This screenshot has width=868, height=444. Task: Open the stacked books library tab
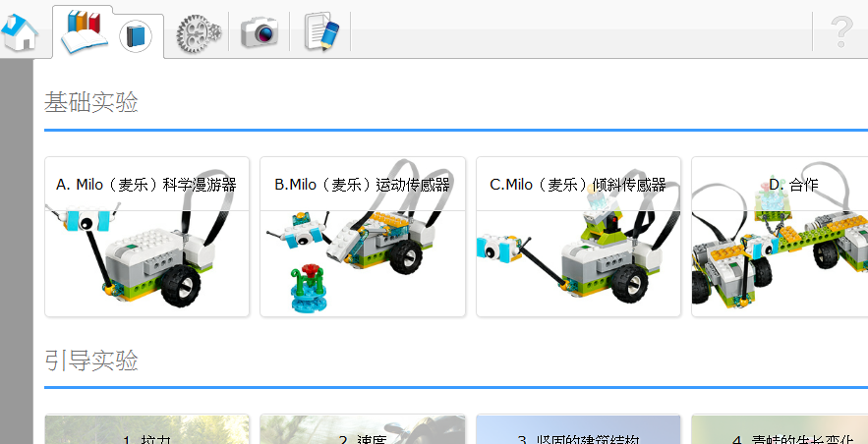85,32
